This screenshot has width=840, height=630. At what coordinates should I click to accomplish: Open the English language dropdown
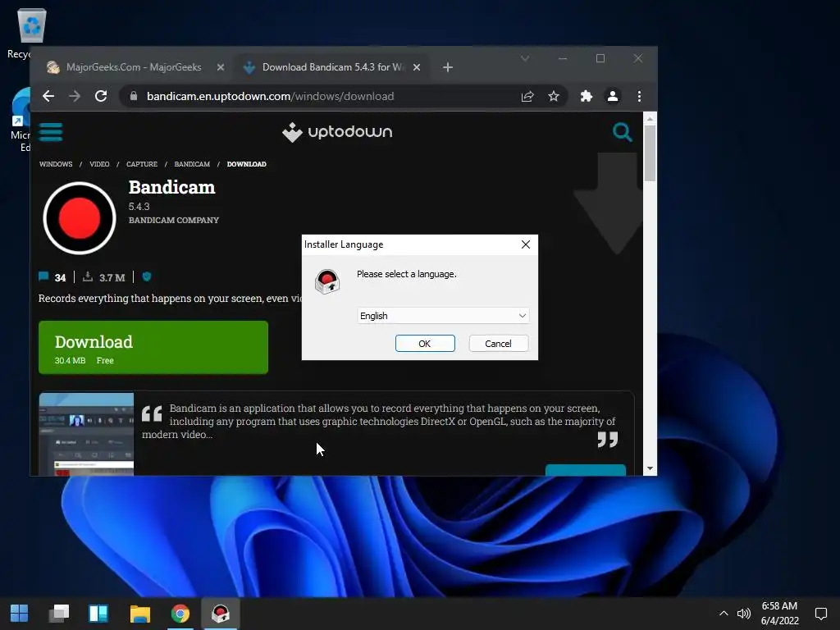click(x=443, y=316)
